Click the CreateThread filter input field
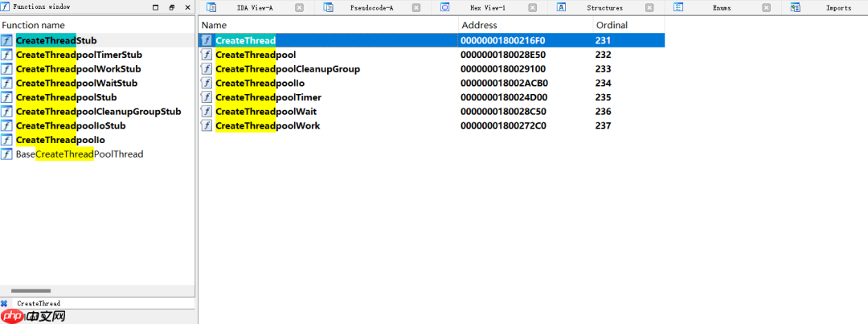868x324 pixels. tap(102, 304)
